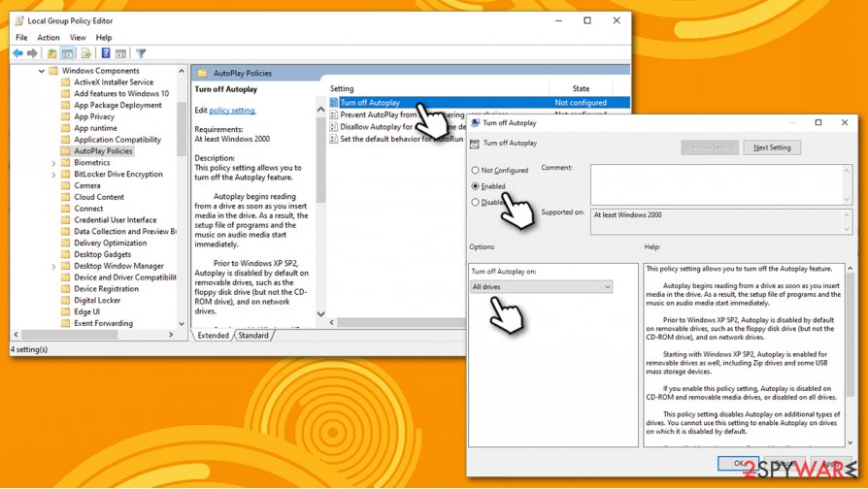The height and width of the screenshot is (489, 868).
Task: Select Digital Locker in tree
Action: coord(97,301)
